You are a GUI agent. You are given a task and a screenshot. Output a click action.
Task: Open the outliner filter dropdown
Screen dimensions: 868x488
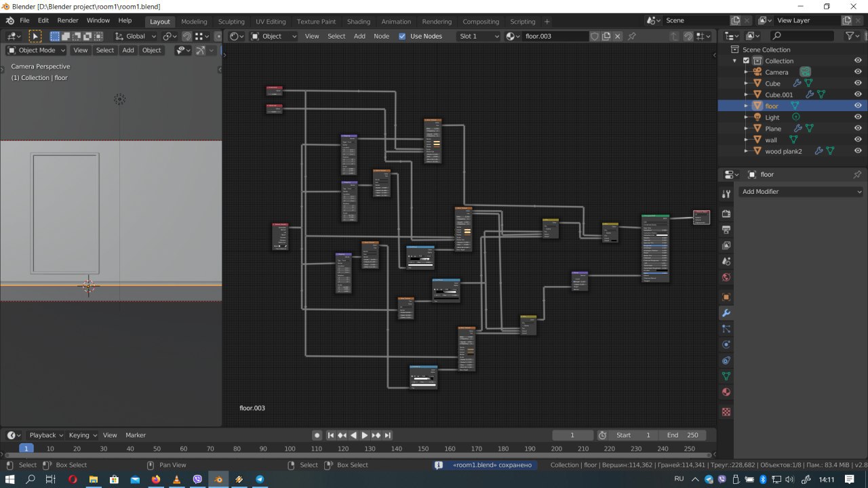coord(853,36)
